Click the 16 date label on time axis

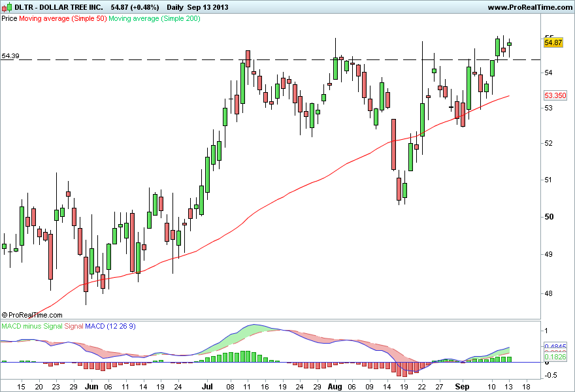(x=265, y=387)
